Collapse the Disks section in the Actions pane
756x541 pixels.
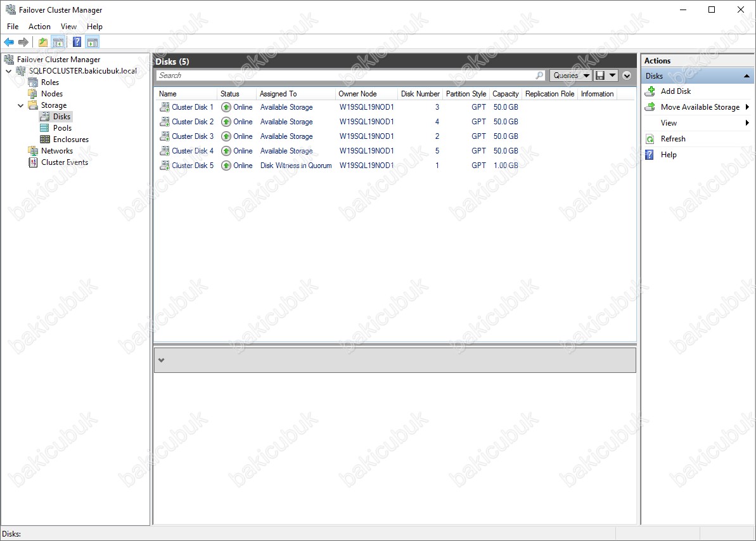[746, 75]
